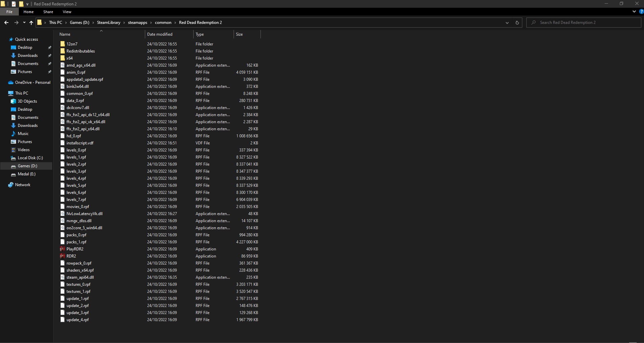The width and height of the screenshot is (644, 343).
Task: Click the Up one level arrow
Action: 31,23
